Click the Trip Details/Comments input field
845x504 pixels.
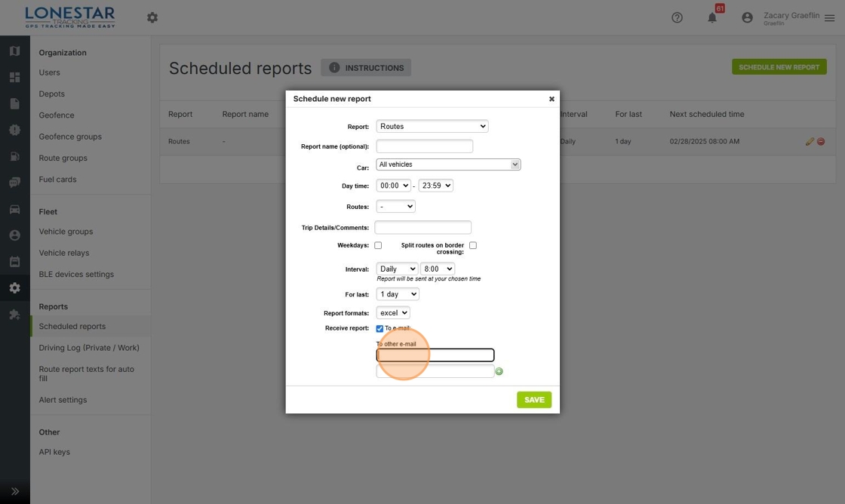tap(423, 227)
